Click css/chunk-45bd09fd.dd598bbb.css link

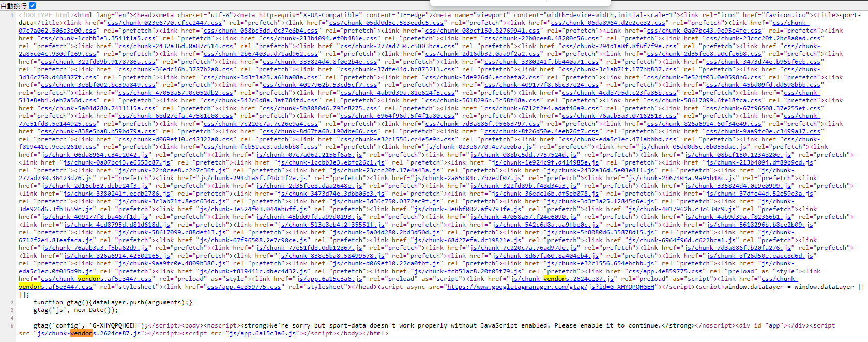(764, 85)
